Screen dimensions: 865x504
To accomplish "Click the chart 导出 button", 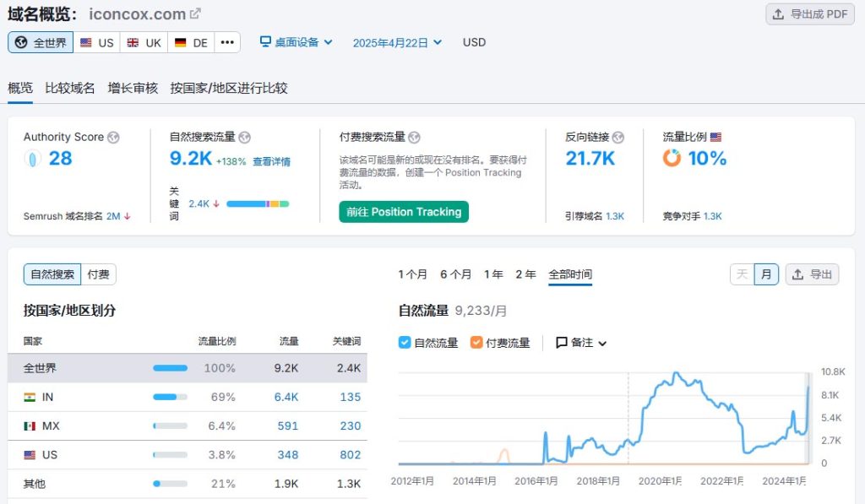I will (812, 274).
